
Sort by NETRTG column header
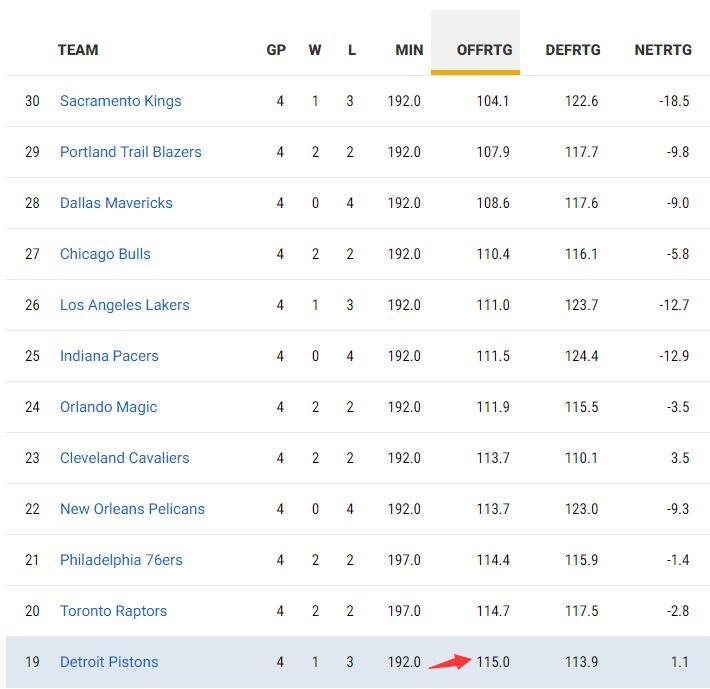click(x=663, y=50)
